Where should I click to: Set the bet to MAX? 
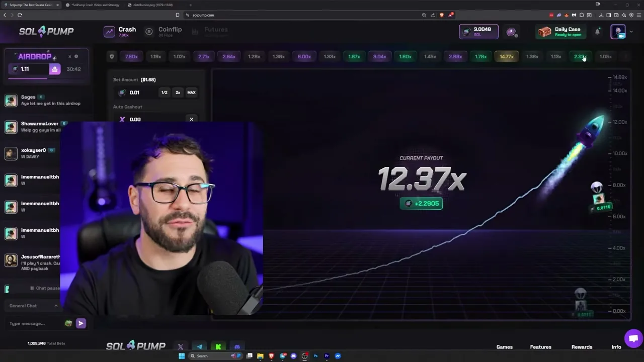191,93
